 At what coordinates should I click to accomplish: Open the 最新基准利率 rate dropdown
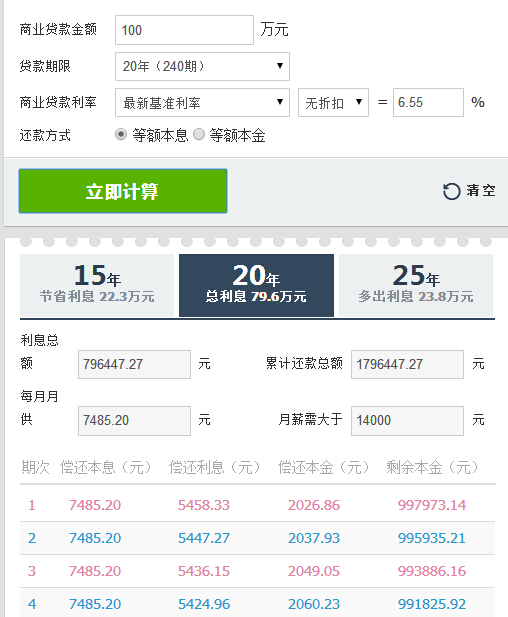[x=202, y=102]
